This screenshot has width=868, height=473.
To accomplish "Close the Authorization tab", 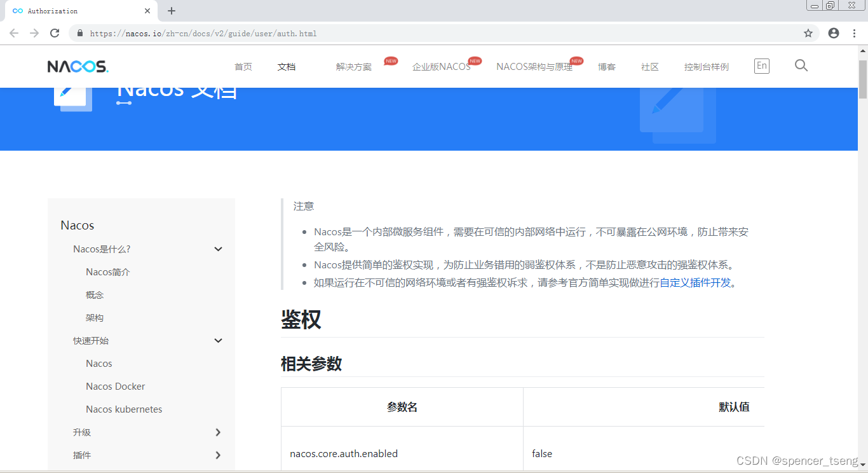I will (x=147, y=11).
